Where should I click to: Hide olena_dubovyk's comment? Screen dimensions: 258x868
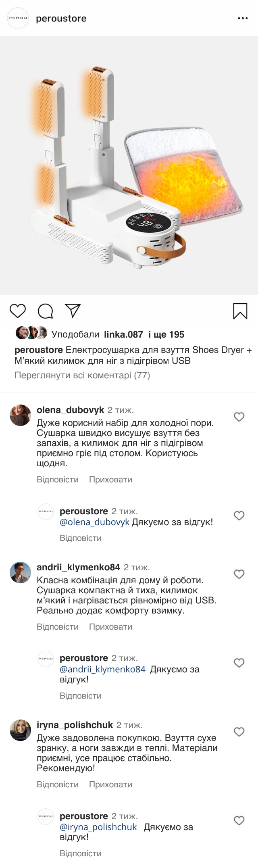point(110,480)
